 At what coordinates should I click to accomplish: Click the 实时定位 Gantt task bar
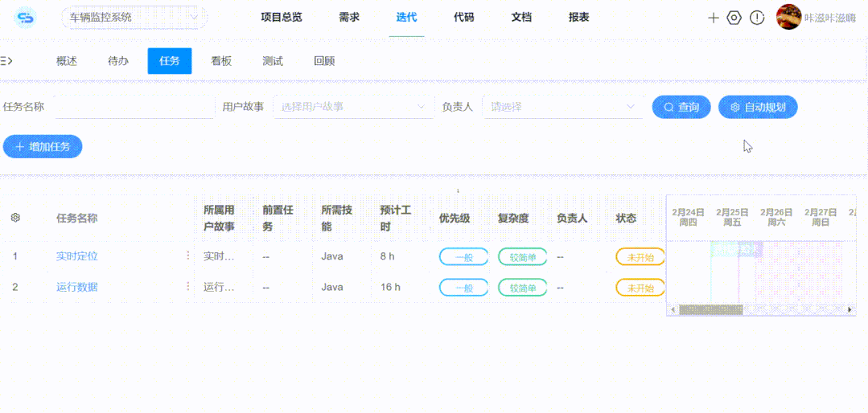(x=736, y=250)
